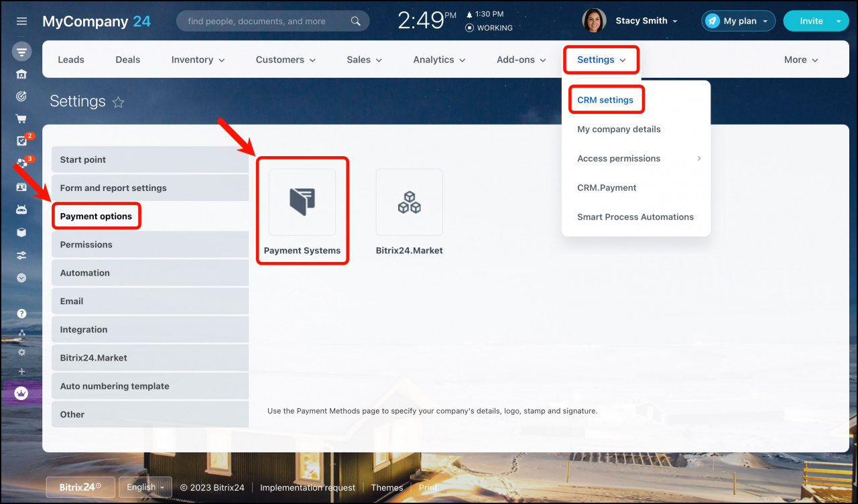Click the bell icon by 1:30 PM
The image size is (858, 504).
coord(469,14)
